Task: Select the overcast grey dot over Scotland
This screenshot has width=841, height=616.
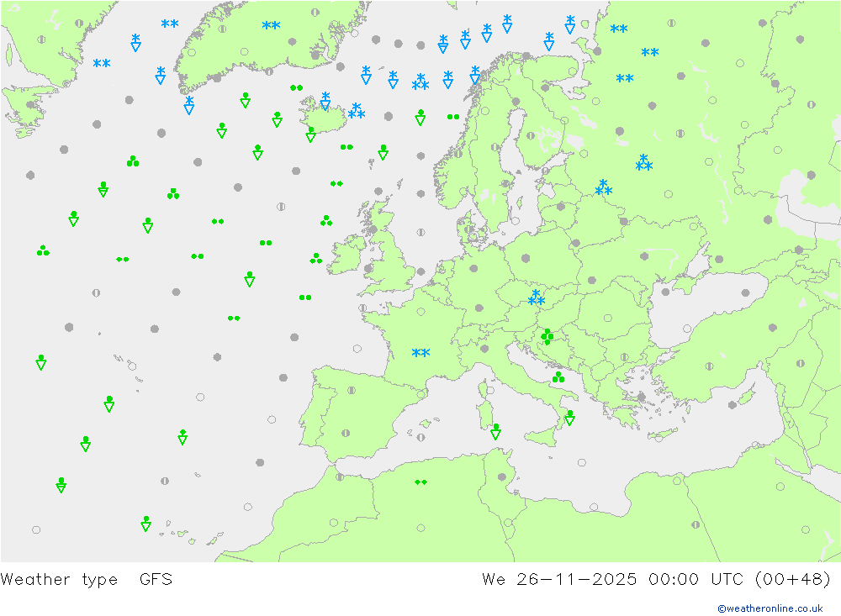Action: click(x=373, y=229)
